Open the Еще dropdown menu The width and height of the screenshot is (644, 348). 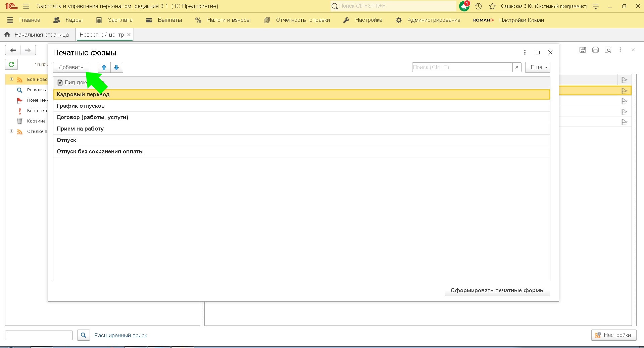tap(538, 67)
